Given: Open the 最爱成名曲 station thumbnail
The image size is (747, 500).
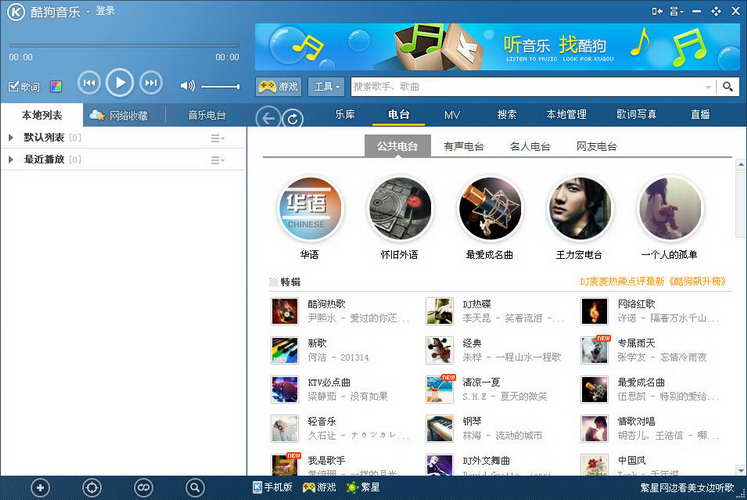Looking at the screenshot, I should [490, 208].
